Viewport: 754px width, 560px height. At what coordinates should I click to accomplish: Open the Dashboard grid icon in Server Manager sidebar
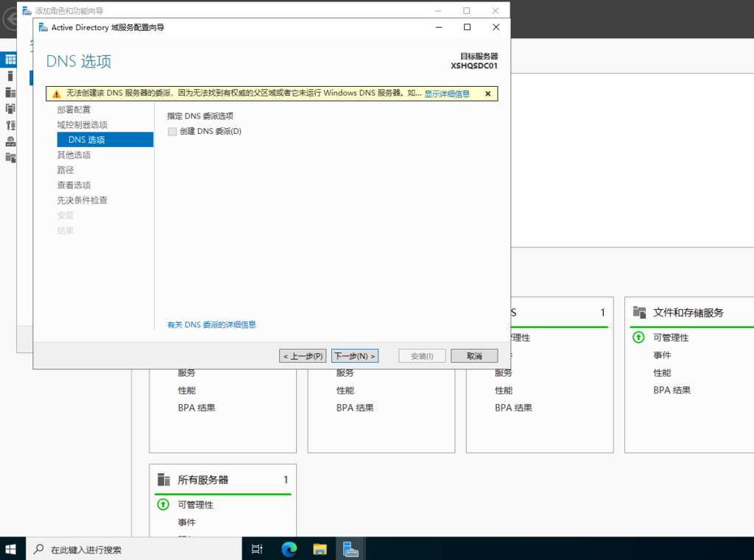[10, 60]
